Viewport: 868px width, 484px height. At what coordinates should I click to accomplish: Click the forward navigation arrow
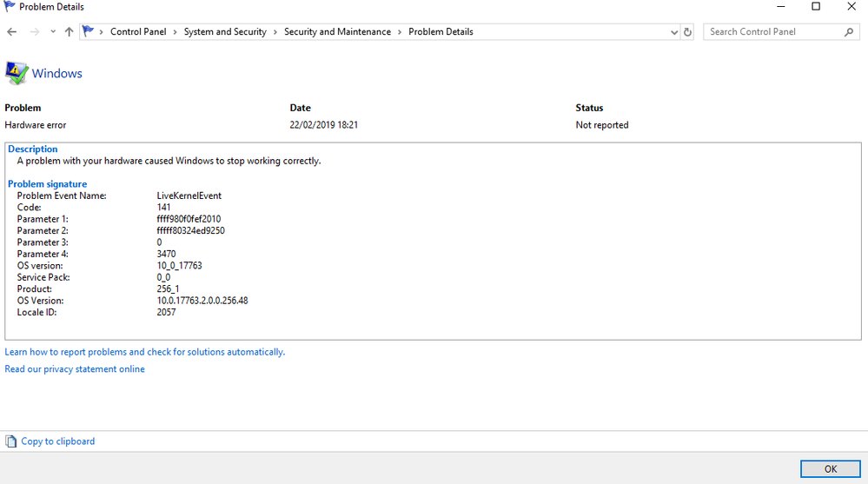click(35, 32)
